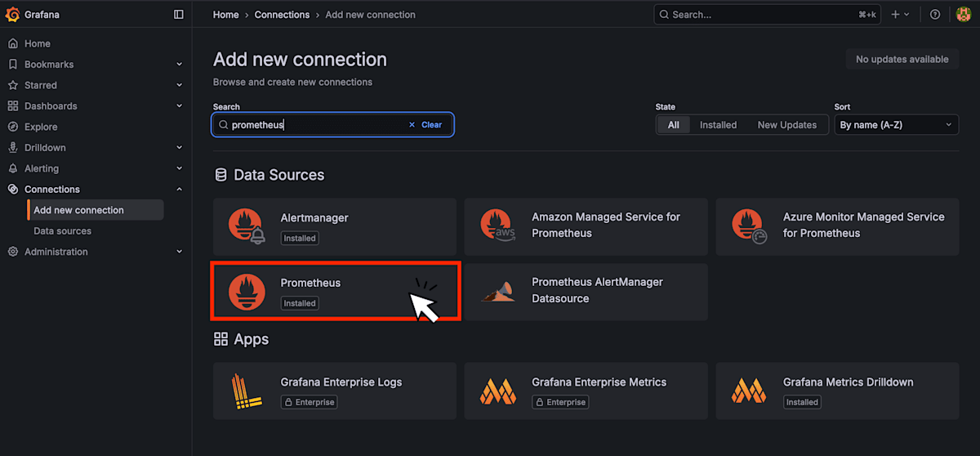Click the Grafana Enterprise Logs title
This screenshot has width=980, height=456.
pyautogui.click(x=341, y=382)
